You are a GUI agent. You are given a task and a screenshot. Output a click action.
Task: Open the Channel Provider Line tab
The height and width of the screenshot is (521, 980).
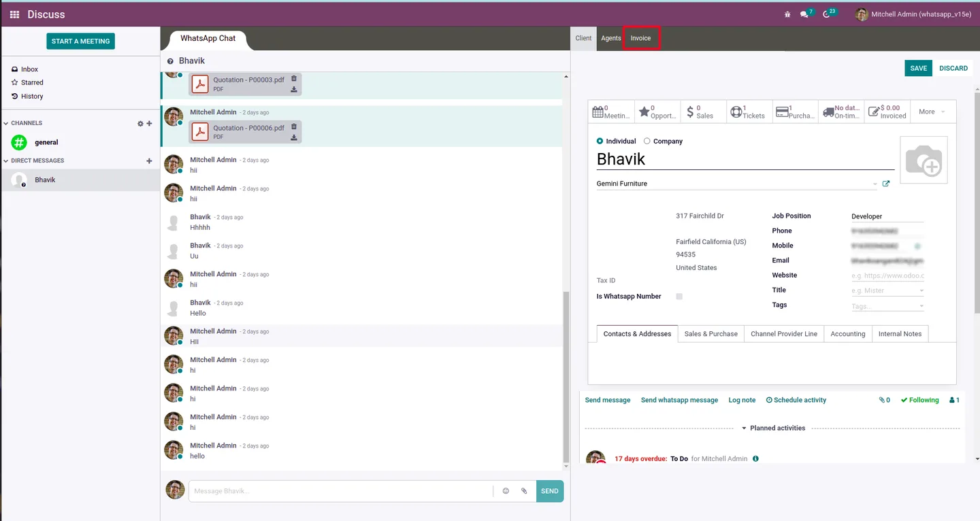coord(784,334)
